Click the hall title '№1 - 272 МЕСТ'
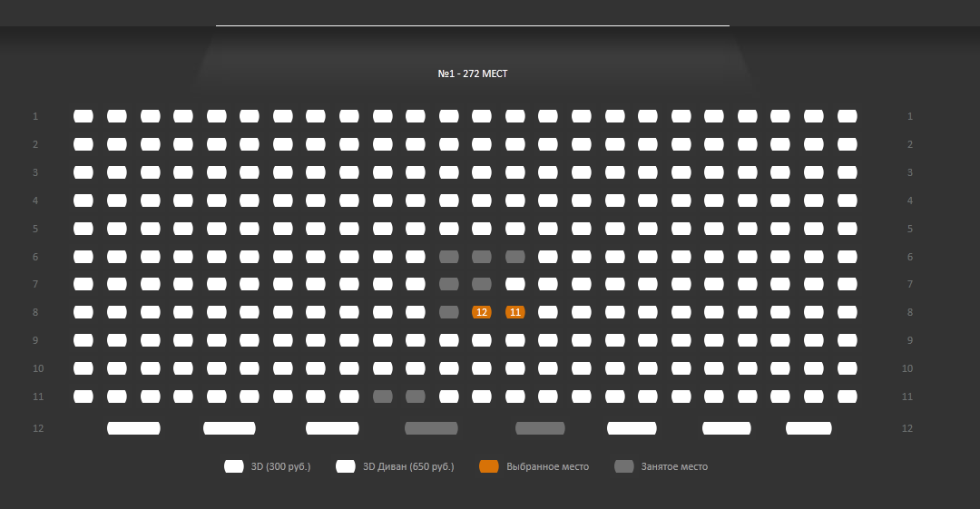Screen dimensions: 980x509 [473, 73]
